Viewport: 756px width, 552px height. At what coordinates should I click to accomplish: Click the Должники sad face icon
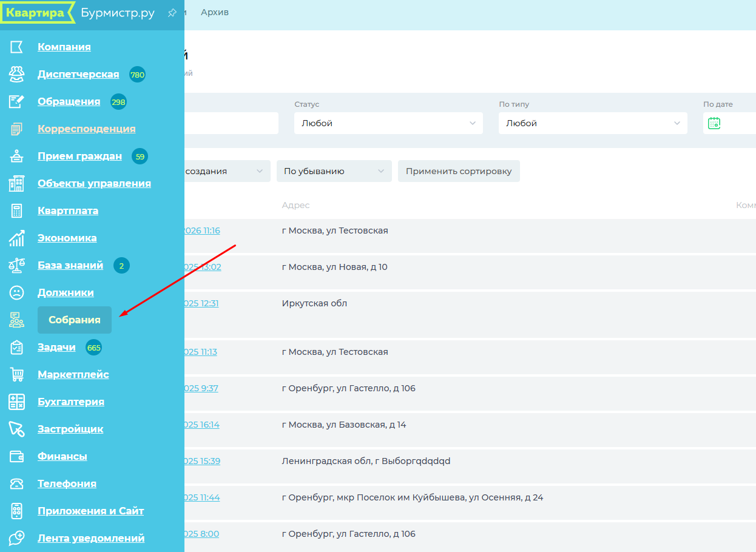16,293
